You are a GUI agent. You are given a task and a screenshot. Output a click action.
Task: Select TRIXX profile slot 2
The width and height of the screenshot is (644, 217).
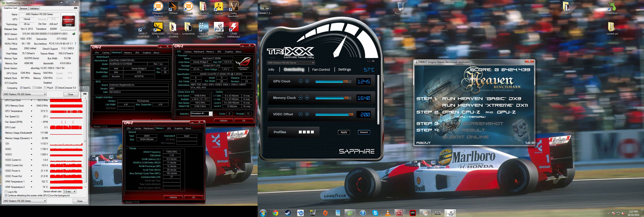[x=304, y=132]
